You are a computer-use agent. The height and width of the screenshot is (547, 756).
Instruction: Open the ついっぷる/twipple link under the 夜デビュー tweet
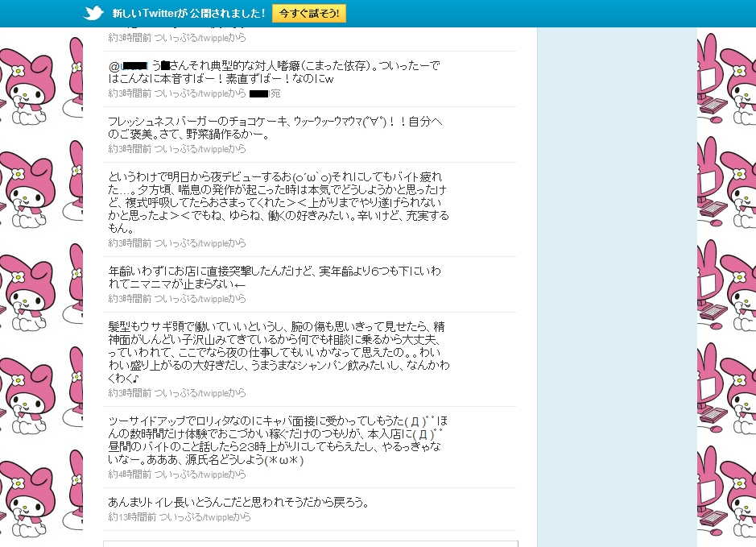pyautogui.click(x=192, y=243)
